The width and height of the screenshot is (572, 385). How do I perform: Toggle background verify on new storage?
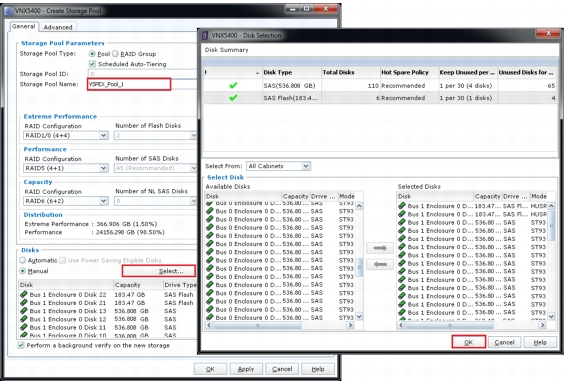[21, 345]
